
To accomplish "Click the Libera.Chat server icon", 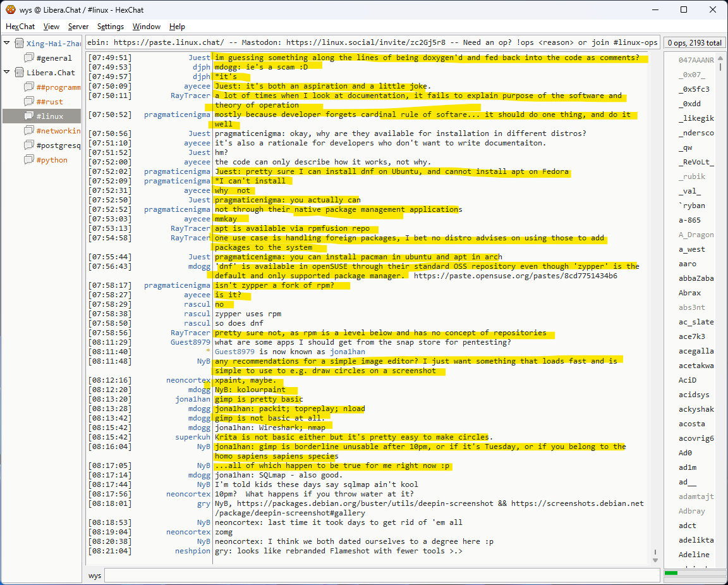I will pos(19,73).
